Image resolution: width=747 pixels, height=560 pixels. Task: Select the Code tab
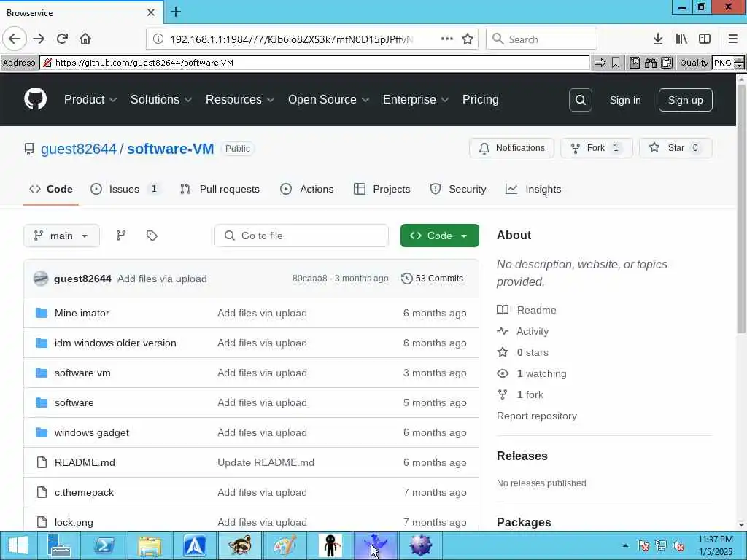(51, 189)
